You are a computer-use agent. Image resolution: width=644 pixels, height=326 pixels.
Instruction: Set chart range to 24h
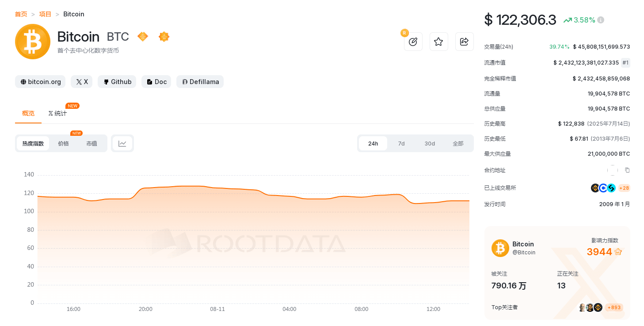pos(373,144)
